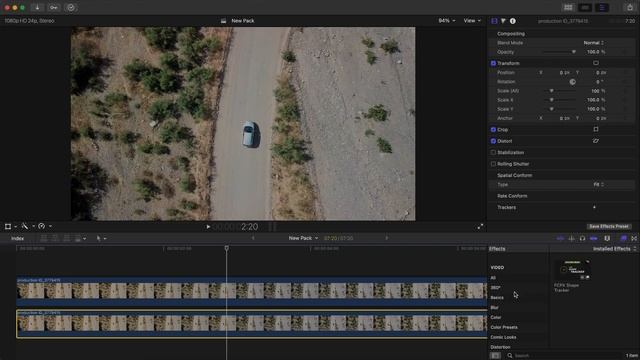The image size is (640, 360).
Task: Play the clip in viewer
Action: point(208,227)
